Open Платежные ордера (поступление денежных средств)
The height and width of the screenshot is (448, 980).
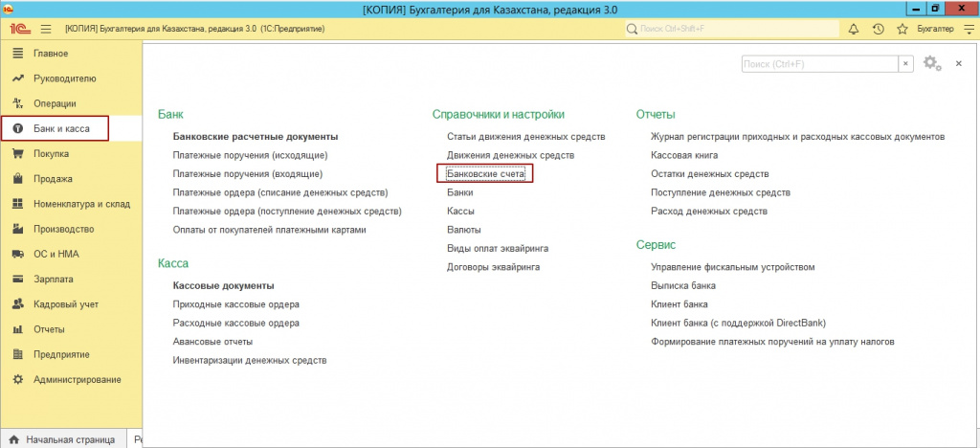pyautogui.click(x=287, y=212)
